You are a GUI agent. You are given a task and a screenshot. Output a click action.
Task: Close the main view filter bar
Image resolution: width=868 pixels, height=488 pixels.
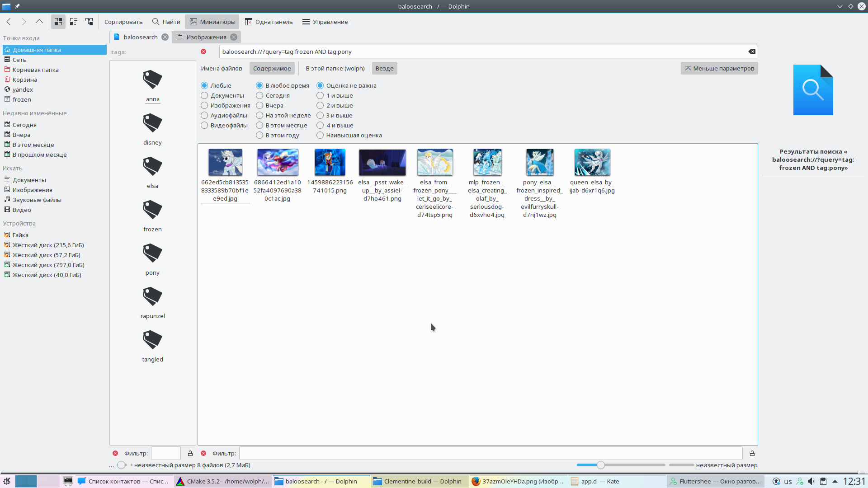(203, 453)
